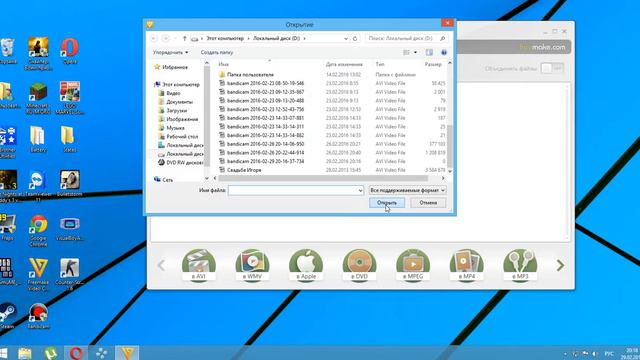Show previous output formats with left arrow

161,265
